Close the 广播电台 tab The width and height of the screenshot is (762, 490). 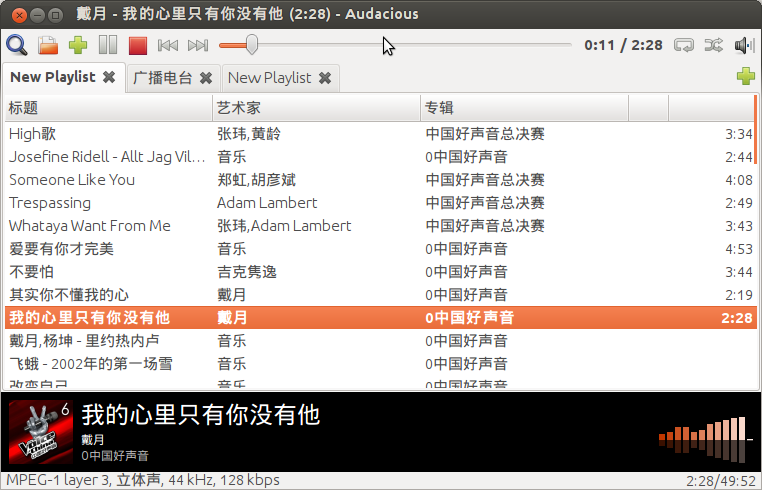pos(206,78)
